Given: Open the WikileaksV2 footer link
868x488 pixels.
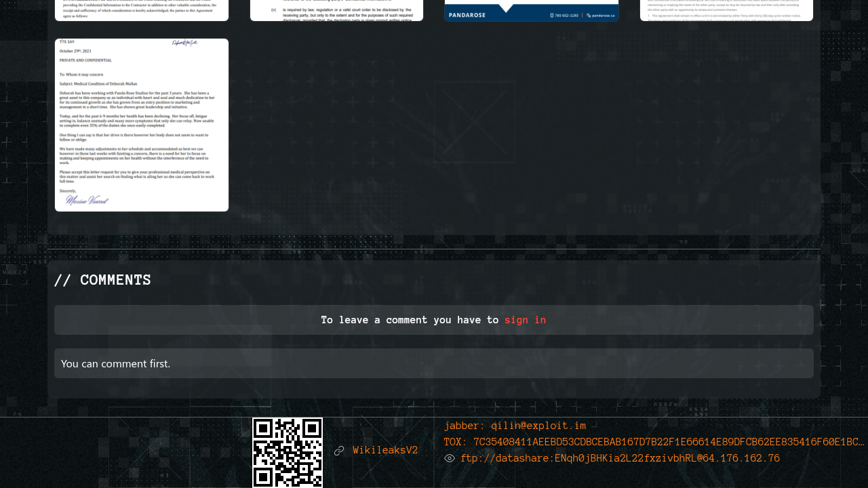Looking at the screenshot, I should 385,451.
